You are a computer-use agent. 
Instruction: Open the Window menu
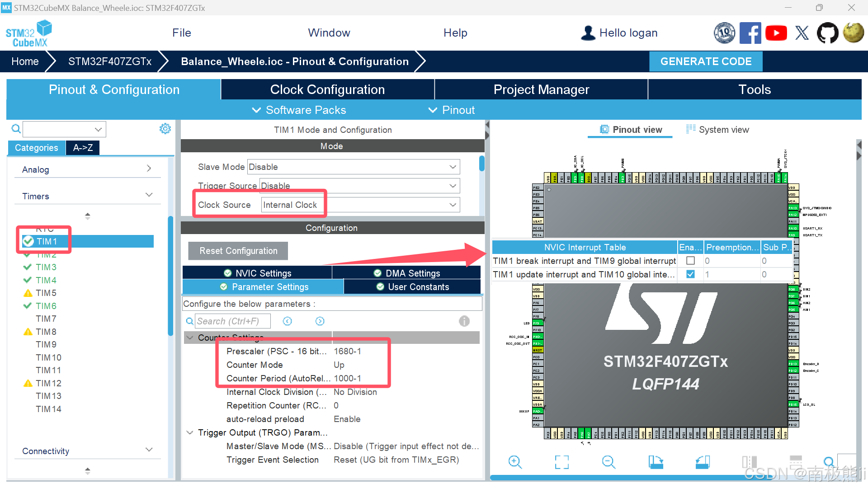(x=329, y=33)
